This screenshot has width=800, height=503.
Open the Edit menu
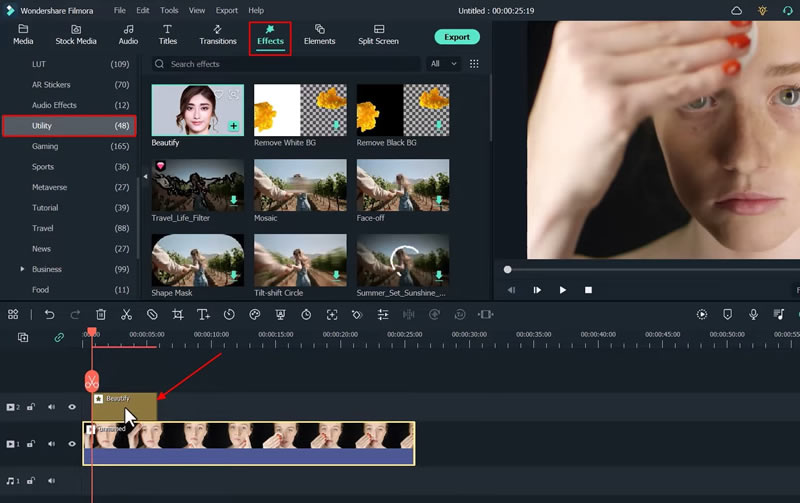(x=143, y=10)
